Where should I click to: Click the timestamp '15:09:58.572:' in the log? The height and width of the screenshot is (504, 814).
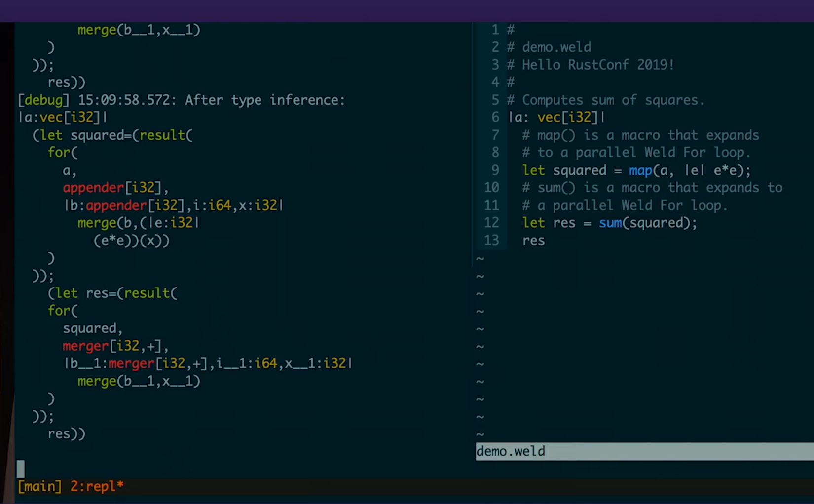pyautogui.click(x=127, y=100)
